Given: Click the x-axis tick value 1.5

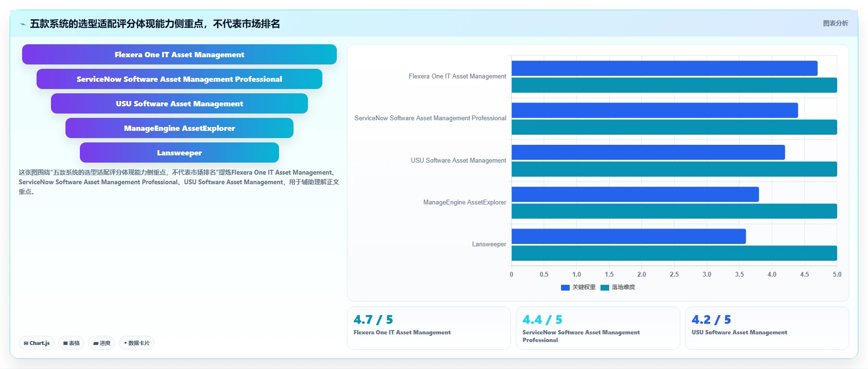Looking at the screenshot, I should click(609, 274).
